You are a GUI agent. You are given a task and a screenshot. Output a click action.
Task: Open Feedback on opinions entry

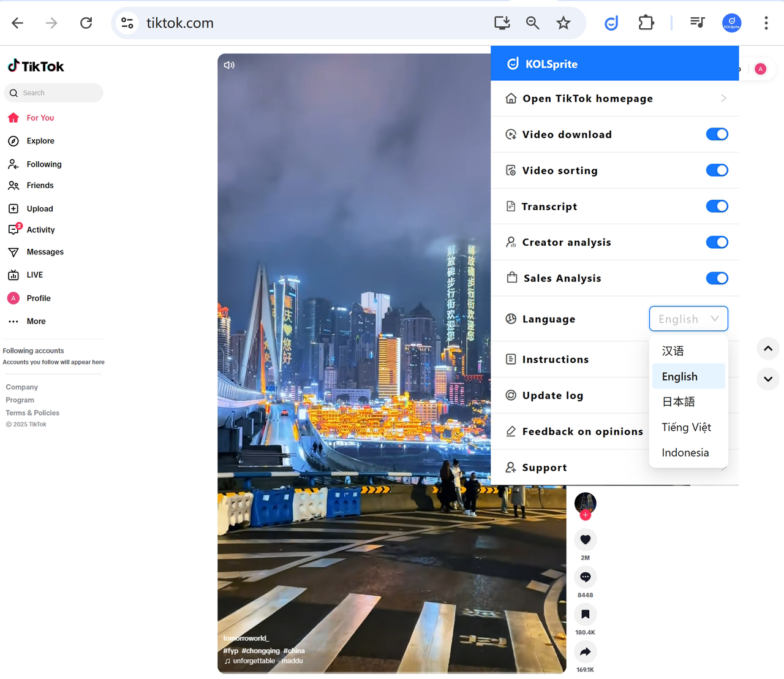[x=574, y=431]
